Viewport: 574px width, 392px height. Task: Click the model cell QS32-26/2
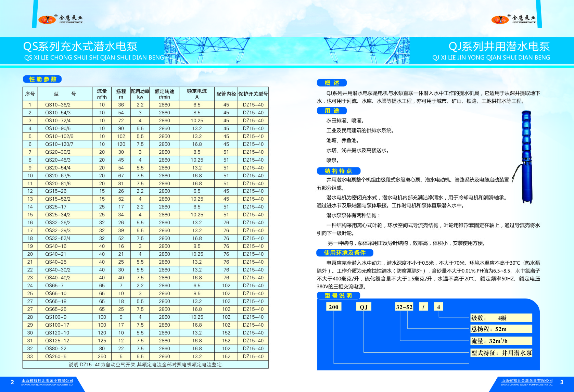tap(65, 223)
